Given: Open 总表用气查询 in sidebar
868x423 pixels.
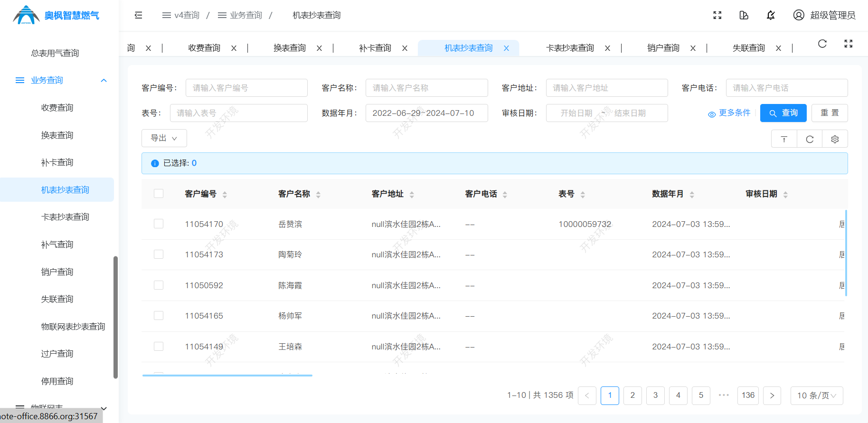Looking at the screenshot, I should (x=55, y=53).
